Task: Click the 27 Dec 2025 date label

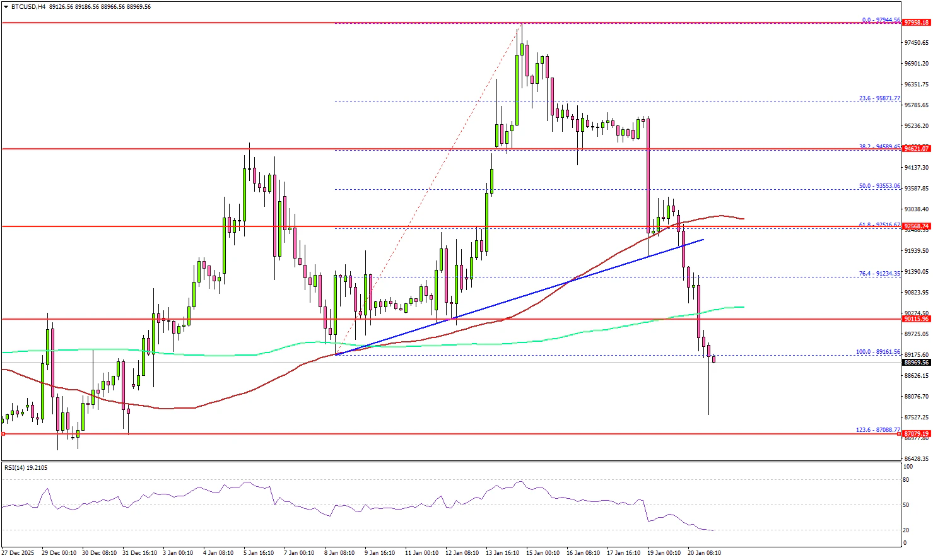Action: [x=18, y=553]
